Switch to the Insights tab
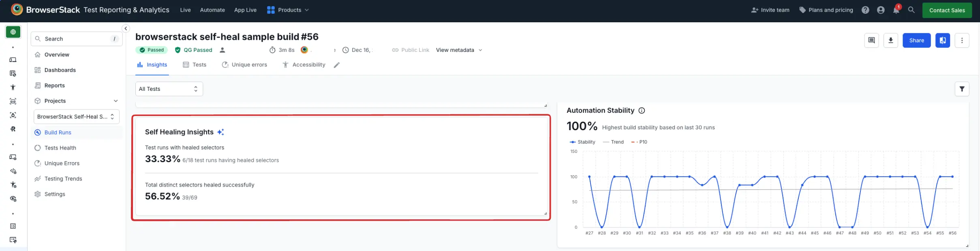This screenshot has width=980, height=251. [152, 64]
